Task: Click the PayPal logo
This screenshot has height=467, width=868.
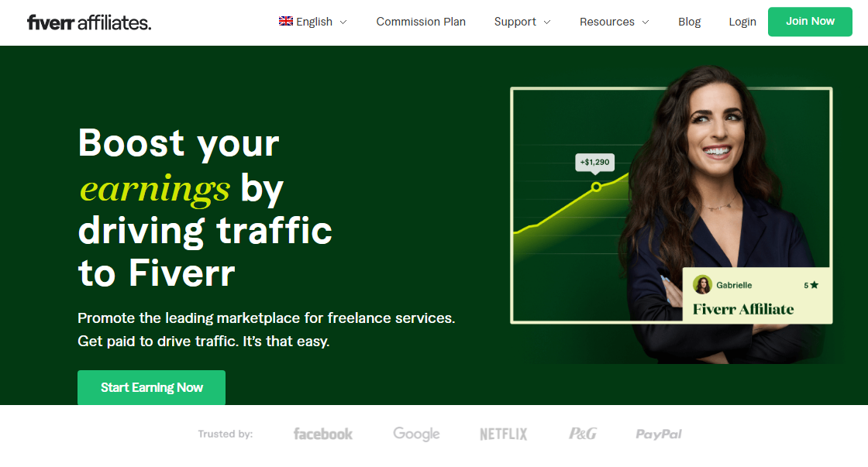Action: [x=658, y=434]
